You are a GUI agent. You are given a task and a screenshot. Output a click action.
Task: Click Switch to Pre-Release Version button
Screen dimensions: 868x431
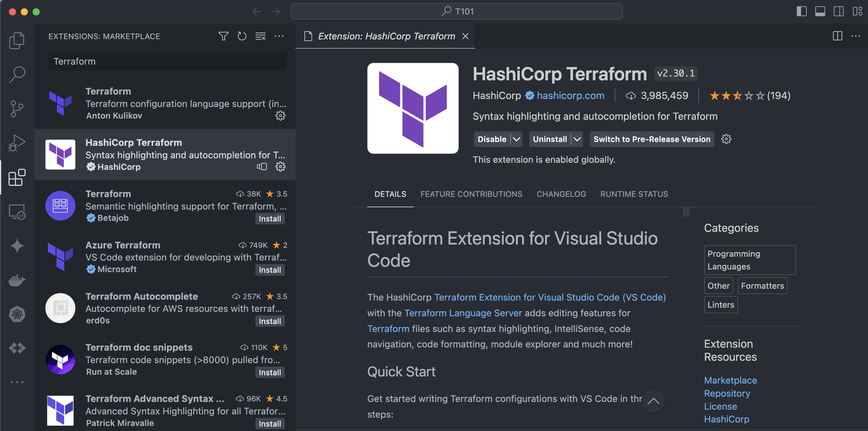click(651, 139)
